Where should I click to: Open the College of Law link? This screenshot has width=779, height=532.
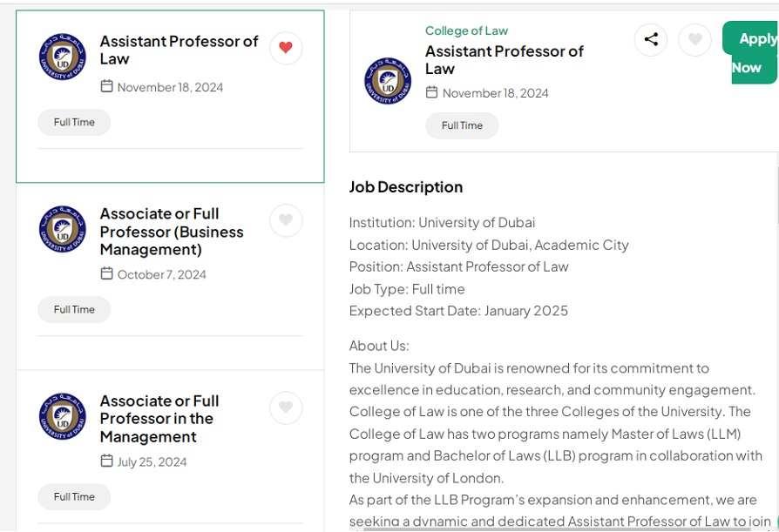(x=466, y=30)
